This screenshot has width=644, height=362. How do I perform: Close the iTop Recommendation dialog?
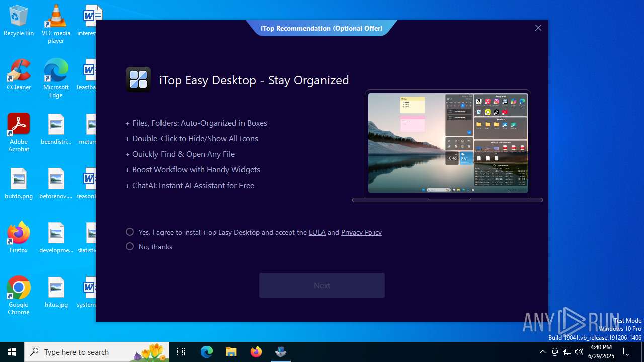[x=538, y=28]
